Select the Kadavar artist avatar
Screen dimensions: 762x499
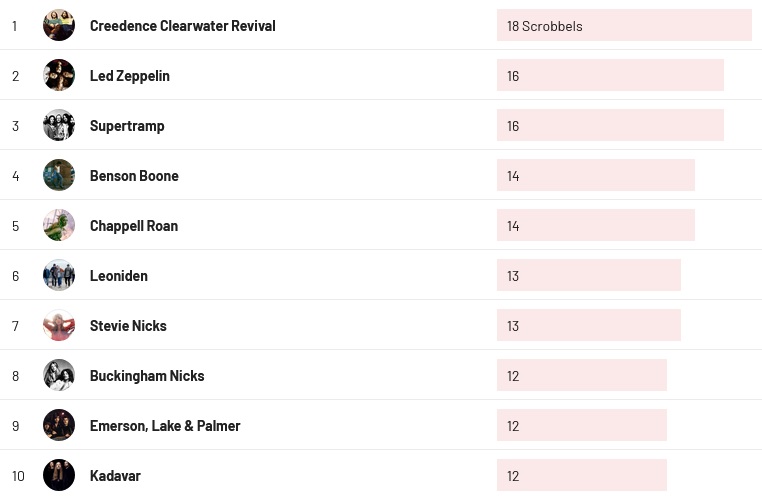point(59,475)
